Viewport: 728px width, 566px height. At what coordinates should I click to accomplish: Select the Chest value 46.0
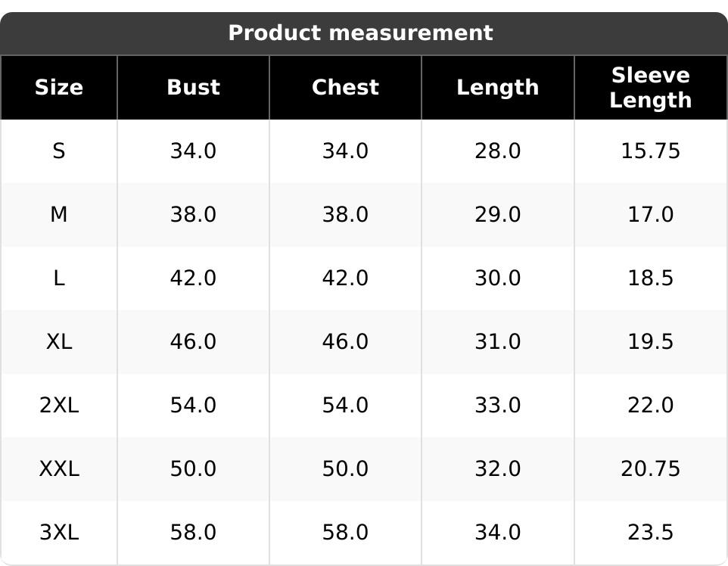click(x=345, y=342)
